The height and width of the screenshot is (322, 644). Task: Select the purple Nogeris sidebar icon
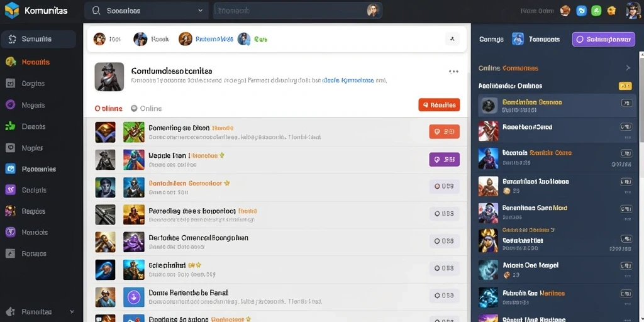[x=11, y=105]
